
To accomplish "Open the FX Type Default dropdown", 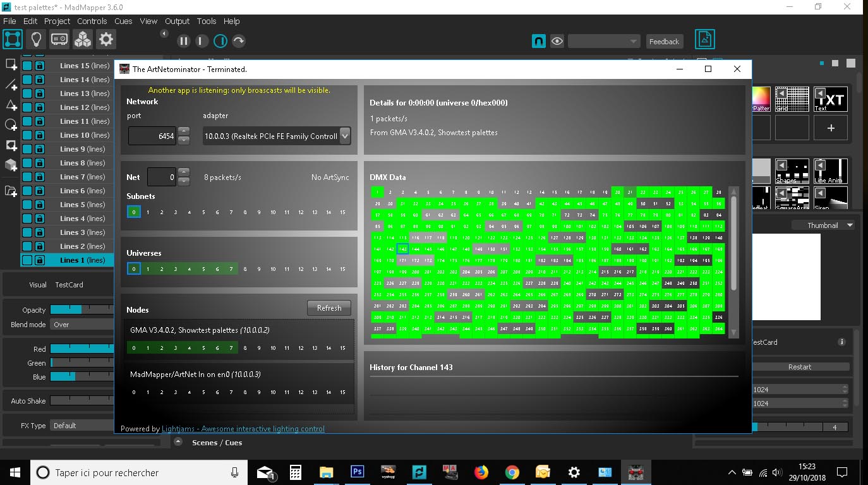I will pos(82,426).
